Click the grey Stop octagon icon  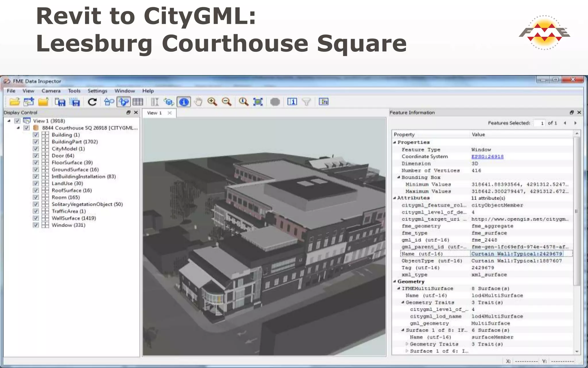(275, 102)
